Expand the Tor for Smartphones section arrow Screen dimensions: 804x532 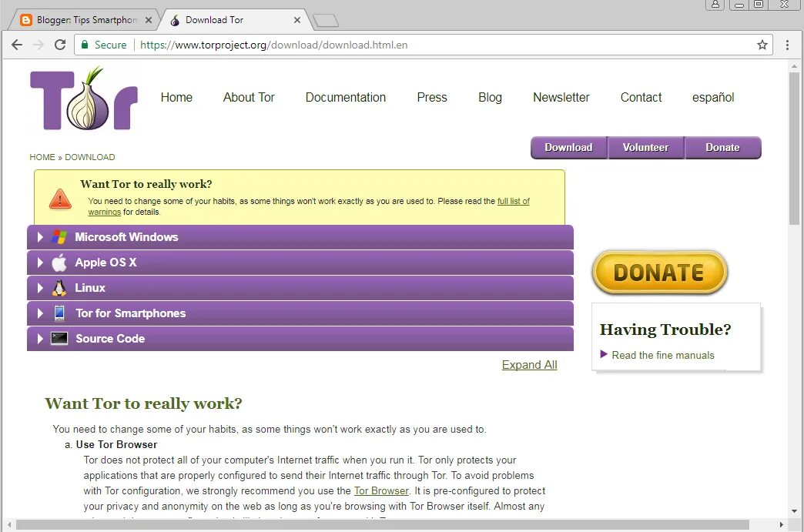(x=40, y=313)
